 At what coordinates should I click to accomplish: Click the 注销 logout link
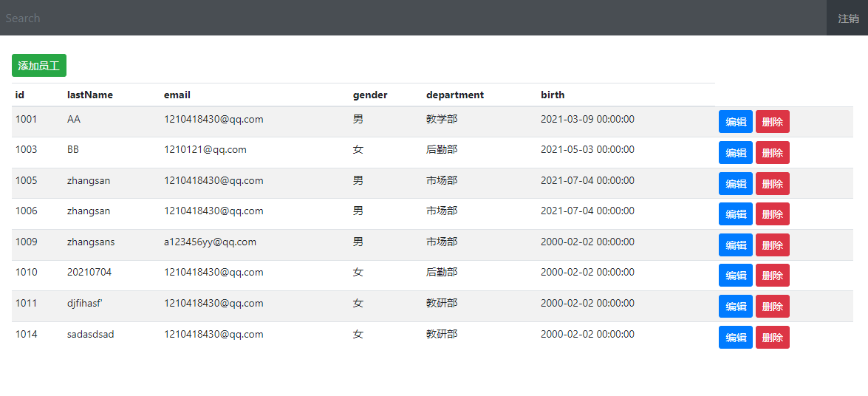tap(848, 18)
